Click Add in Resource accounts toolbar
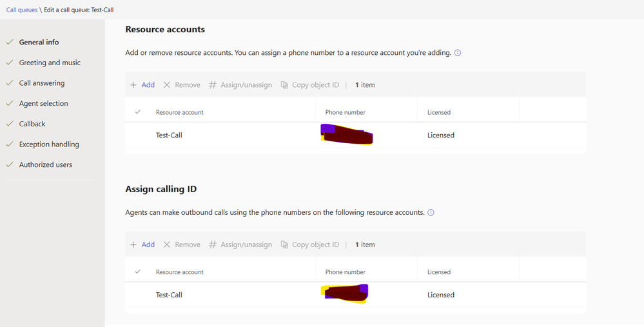 coord(142,85)
